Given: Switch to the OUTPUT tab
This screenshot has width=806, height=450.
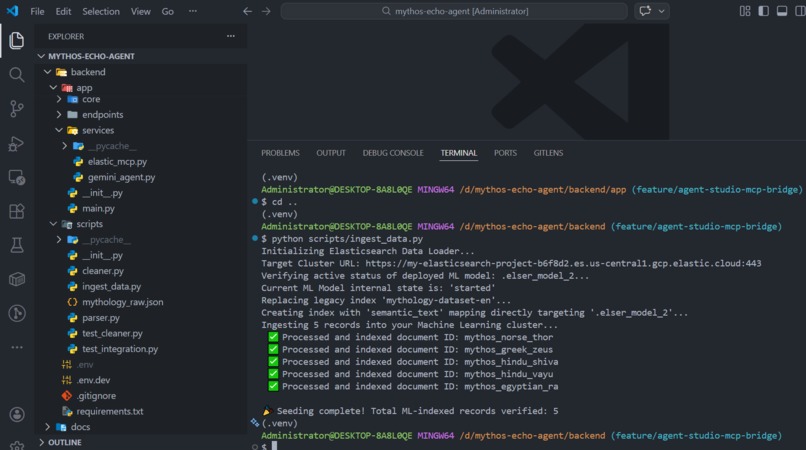Looking at the screenshot, I should point(331,153).
